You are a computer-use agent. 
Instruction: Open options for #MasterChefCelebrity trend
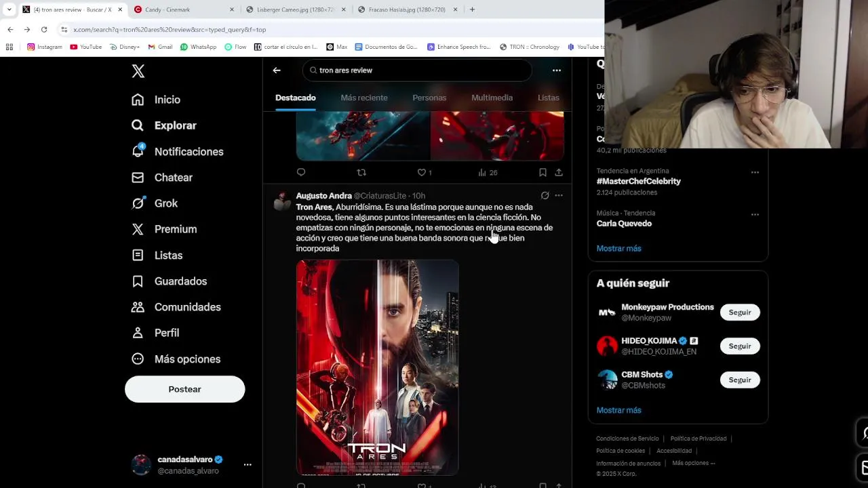[x=755, y=172]
